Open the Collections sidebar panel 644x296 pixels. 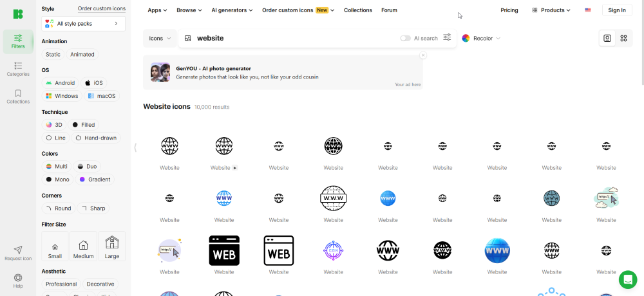point(18,97)
